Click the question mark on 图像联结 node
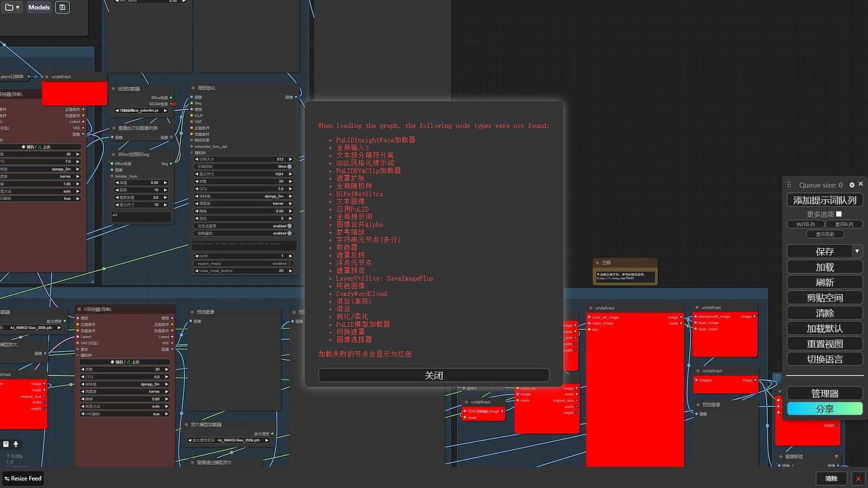This screenshot has width=868, height=488. (x=836, y=457)
